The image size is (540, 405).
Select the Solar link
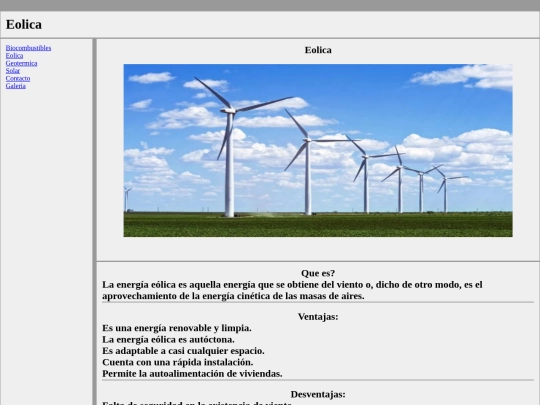[13, 71]
